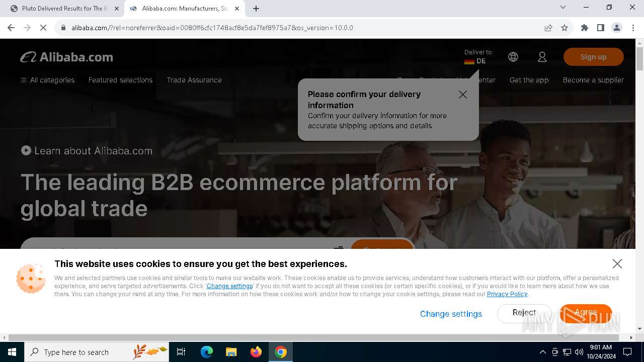Viewport: 644px width, 362px height.
Task: Close the Pluto Delivered Results tab
Action: coord(117,9)
